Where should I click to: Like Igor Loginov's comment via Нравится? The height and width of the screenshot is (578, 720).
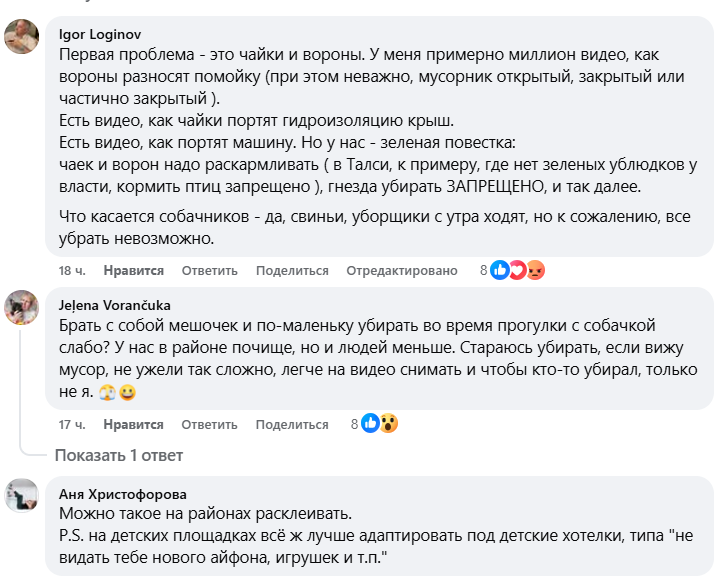133,271
